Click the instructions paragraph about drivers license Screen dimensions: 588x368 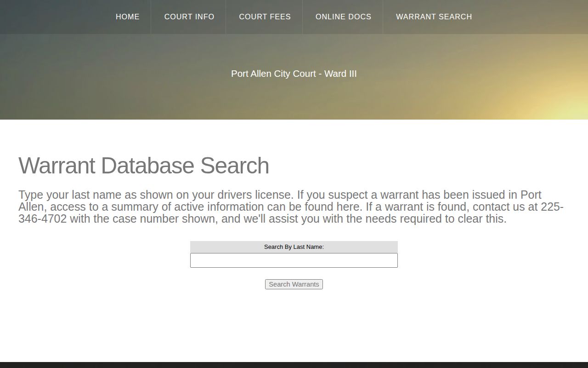coord(291,207)
